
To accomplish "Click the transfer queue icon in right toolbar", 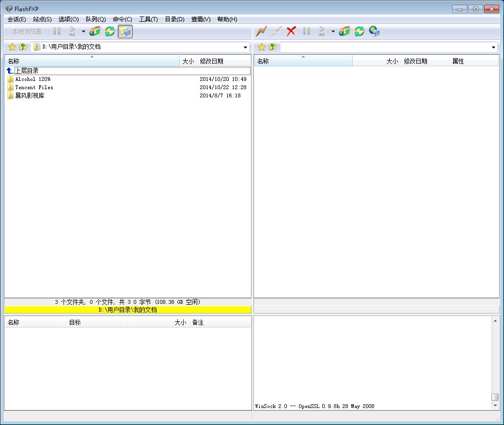I will (x=344, y=31).
